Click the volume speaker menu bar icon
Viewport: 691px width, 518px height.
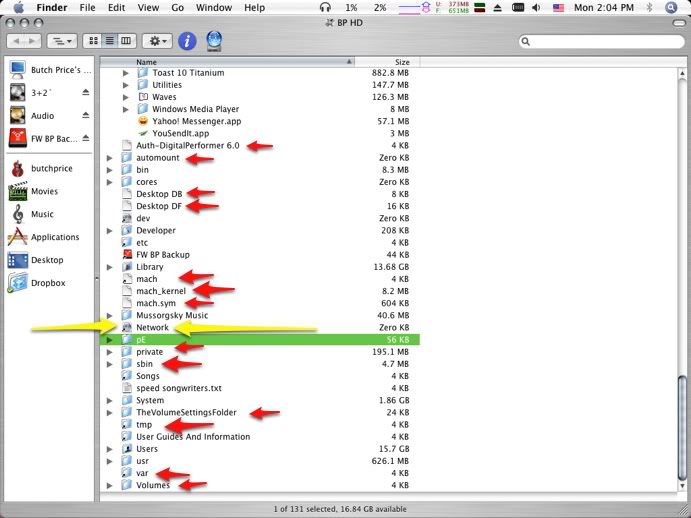(536, 7)
